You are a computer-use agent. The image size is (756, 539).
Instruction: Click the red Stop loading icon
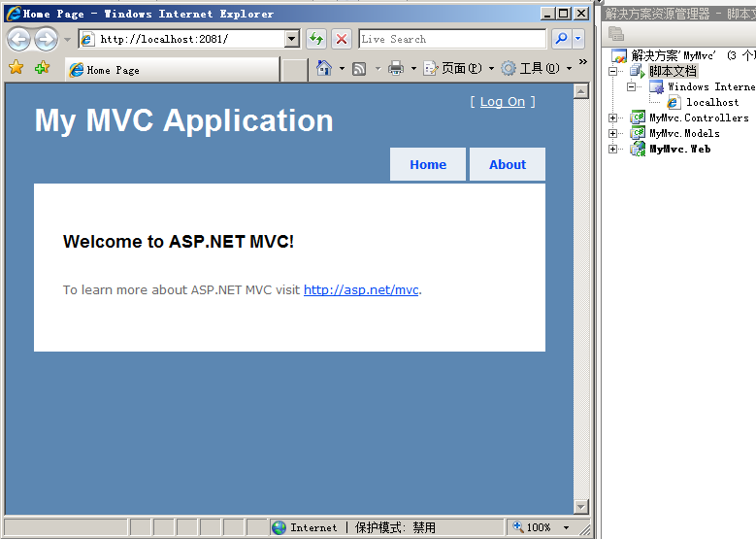pyautogui.click(x=342, y=39)
